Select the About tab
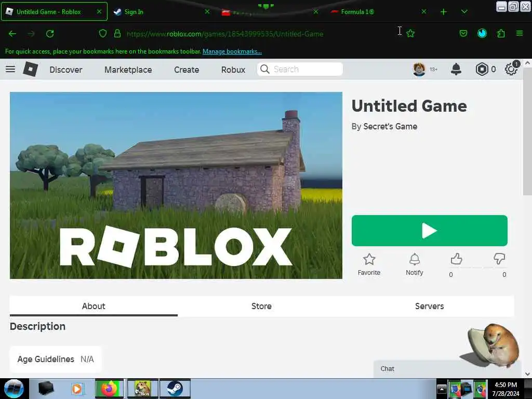Viewport: 532px width, 399px height. 94,306
